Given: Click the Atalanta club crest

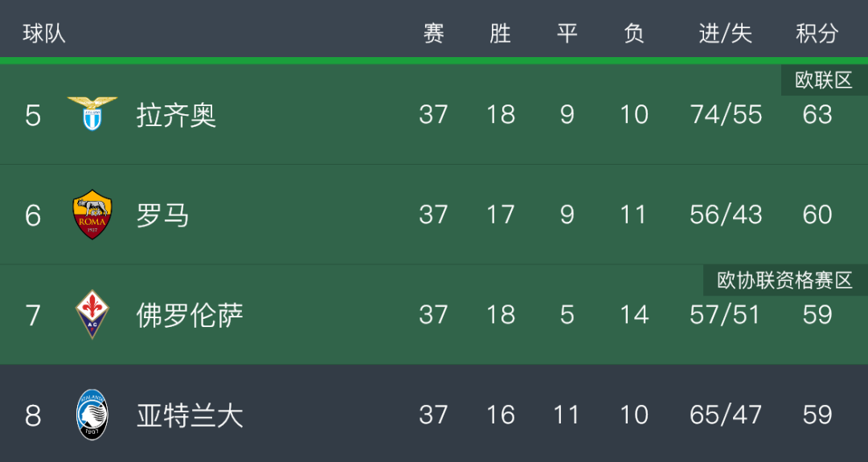Looking at the screenshot, I should point(92,415).
